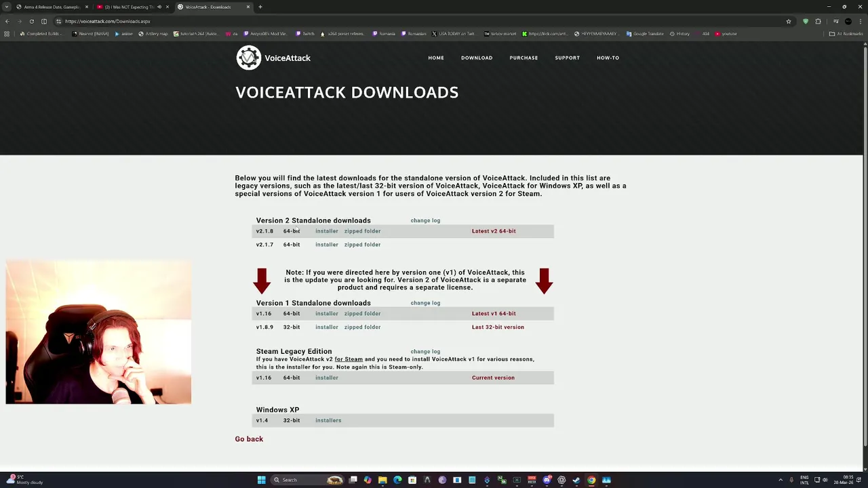
Task: Bookmark this page with star icon
Action: pyautogui.click(x=789, y=21)
